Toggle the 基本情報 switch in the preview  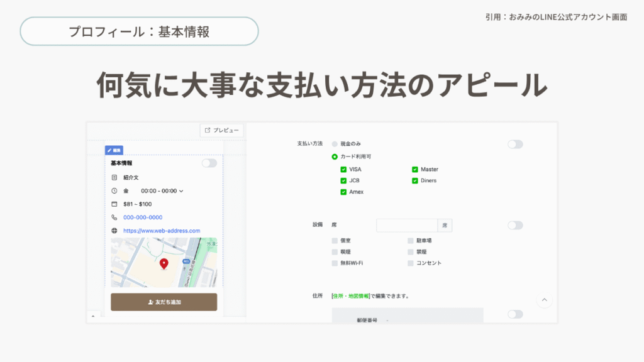pyautogui.click(x=209, y=163)
